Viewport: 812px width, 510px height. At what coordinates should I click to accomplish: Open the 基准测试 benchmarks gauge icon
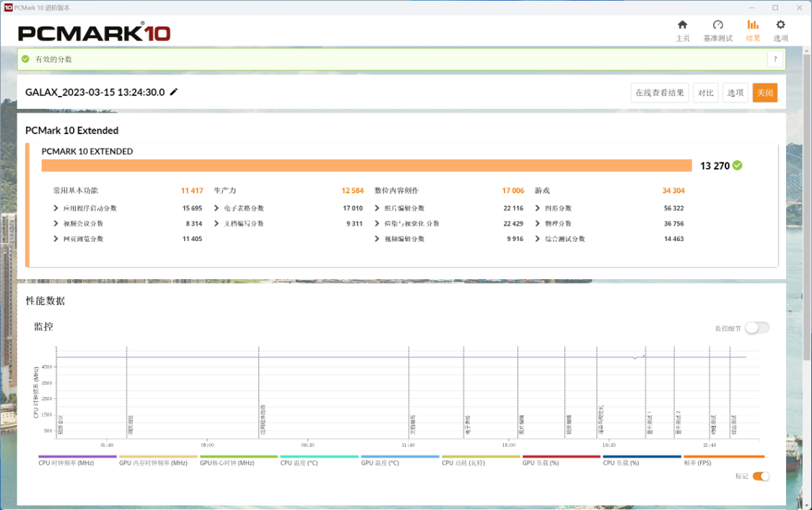coord(717,25)
